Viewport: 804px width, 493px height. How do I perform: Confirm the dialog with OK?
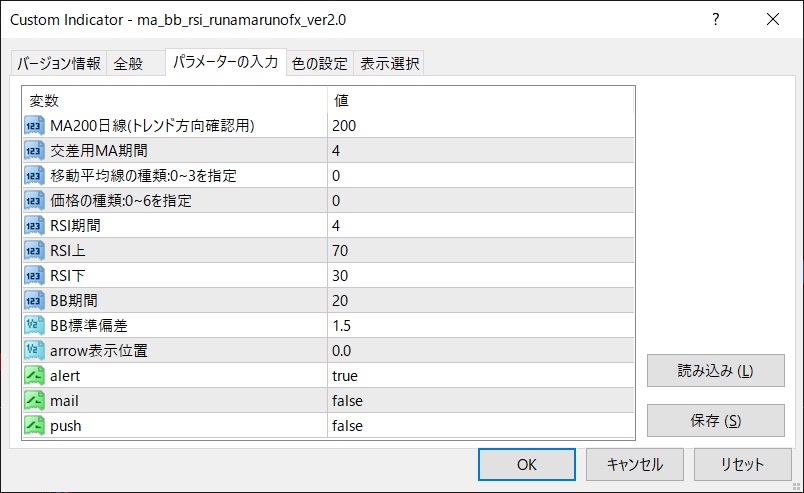(x=527, y=464)
